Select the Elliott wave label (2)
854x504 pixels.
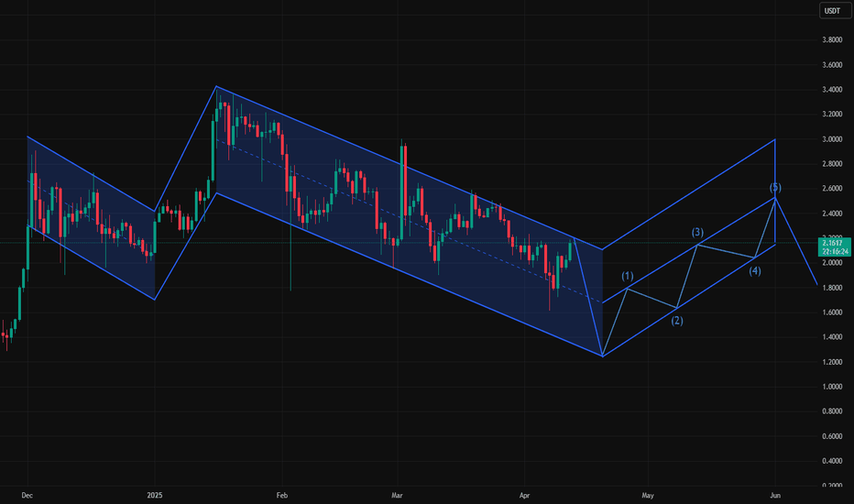coord(676,321)
